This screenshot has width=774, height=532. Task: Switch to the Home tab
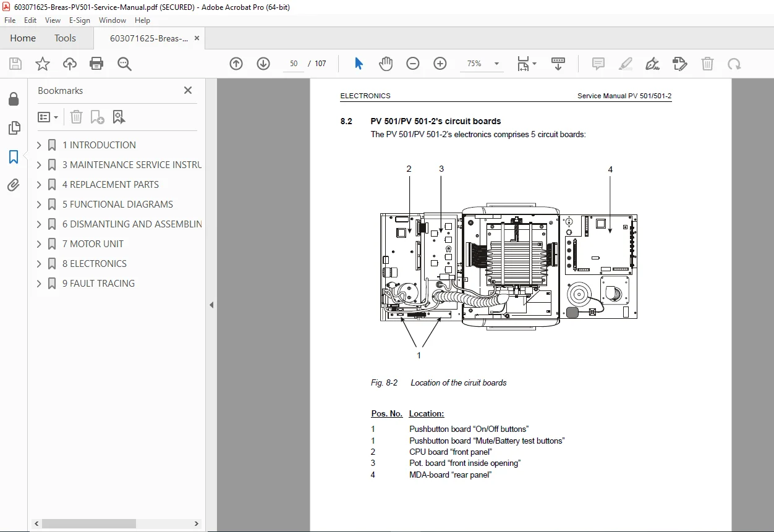[x=23, y=38]
